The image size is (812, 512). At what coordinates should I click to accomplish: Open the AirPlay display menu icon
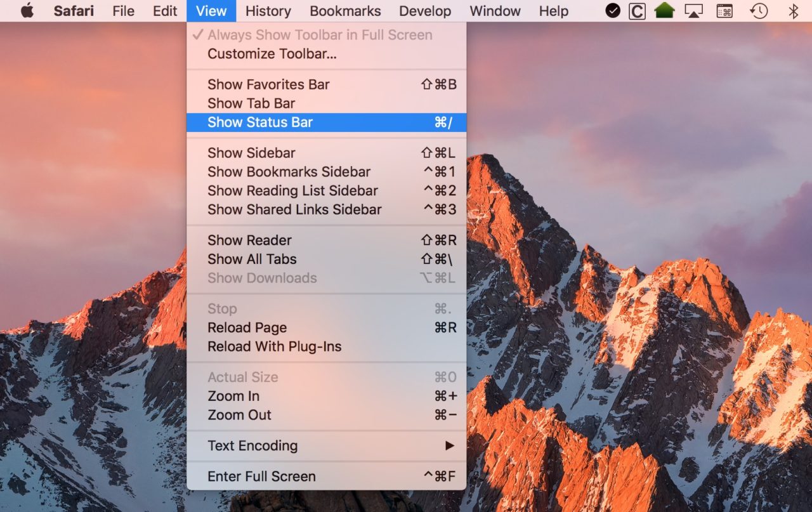click(694, 11)
